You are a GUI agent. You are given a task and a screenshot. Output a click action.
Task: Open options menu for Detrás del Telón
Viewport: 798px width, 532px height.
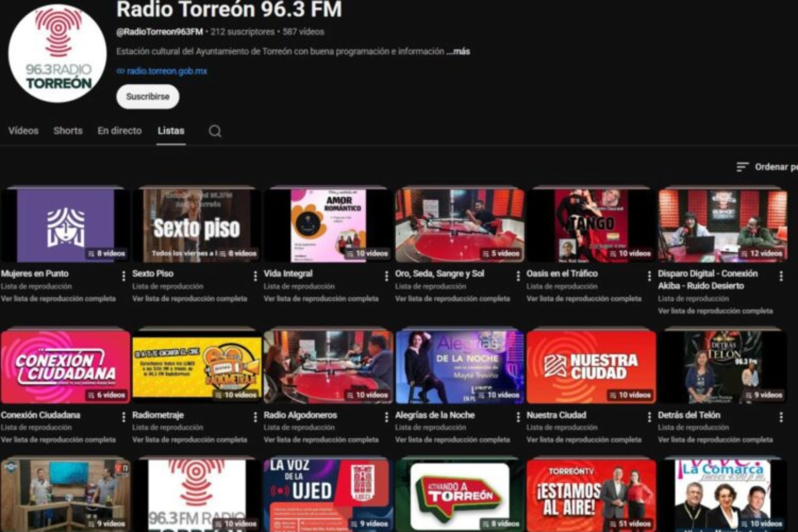tap(781, 417)
